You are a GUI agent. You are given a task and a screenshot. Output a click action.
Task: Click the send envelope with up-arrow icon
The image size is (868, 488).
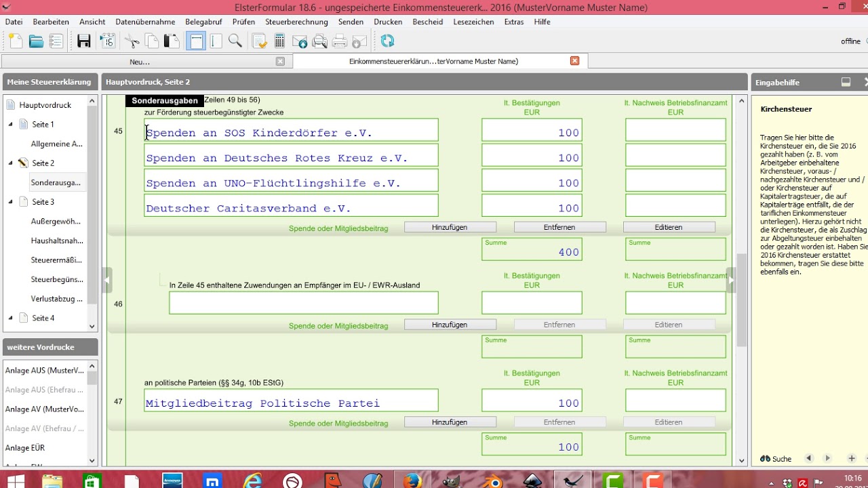point(300,41)
